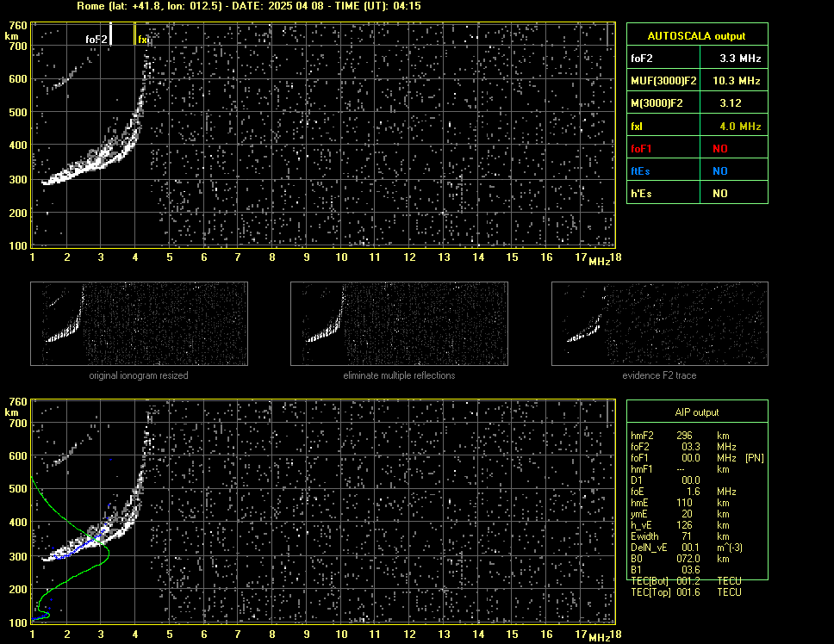Click the white foF2 marker on top ionogram

(x=110, y=34)
